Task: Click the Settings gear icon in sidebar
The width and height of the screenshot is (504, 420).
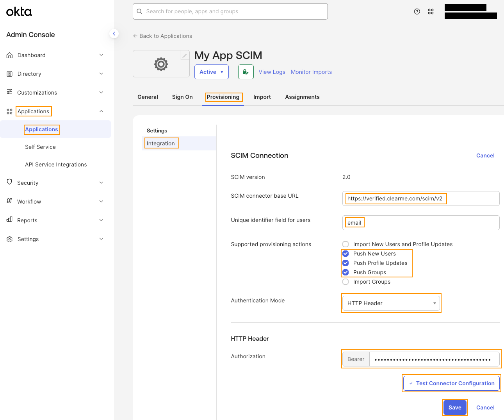Action: (10, 239)
